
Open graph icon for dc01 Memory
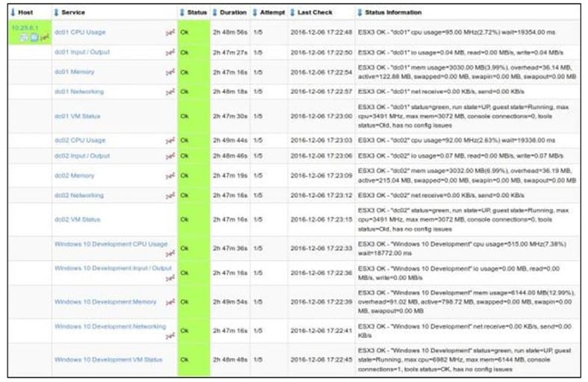170,72
